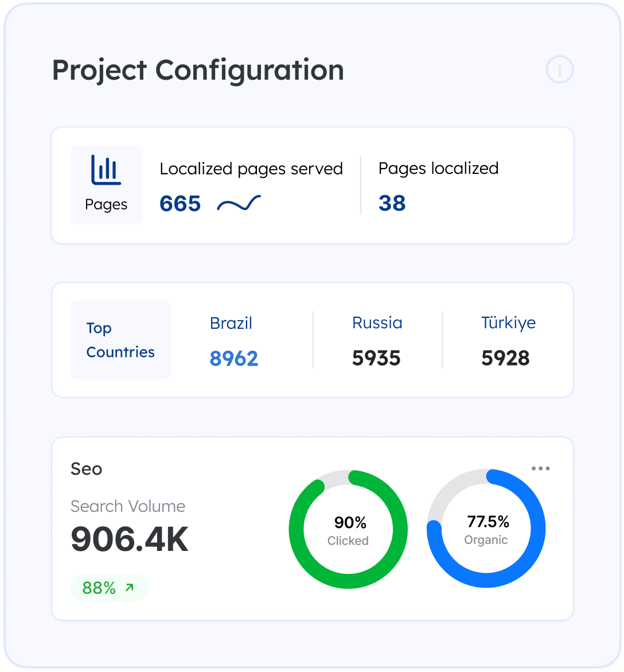Screen dimensions: 624x672
Task: Click Brazil's value 8962
Action: (x=234, y=359)
